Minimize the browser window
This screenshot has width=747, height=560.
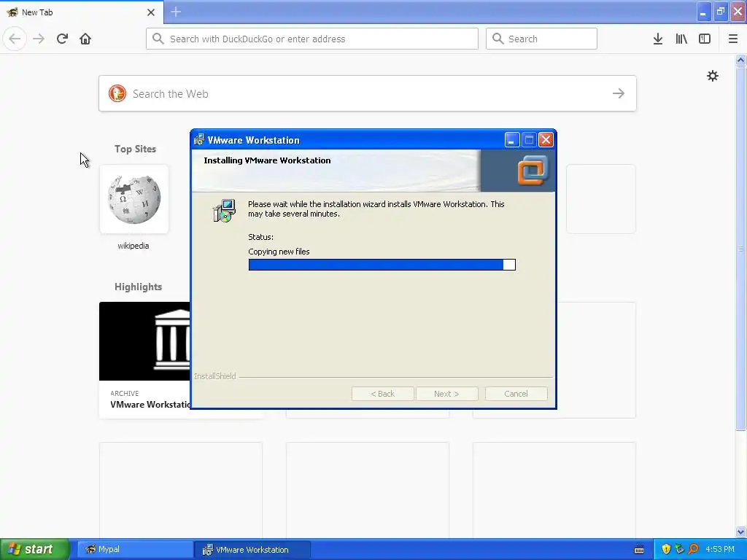tap(704, 12)
